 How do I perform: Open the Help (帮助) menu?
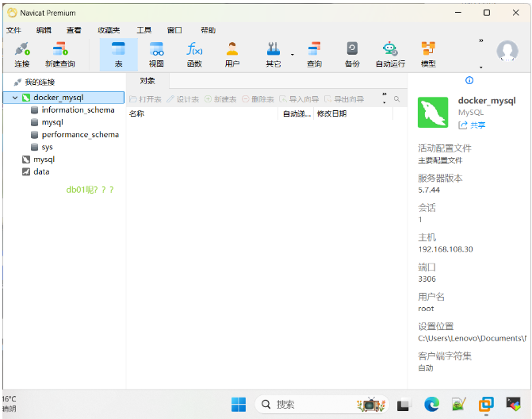[208, 30]
